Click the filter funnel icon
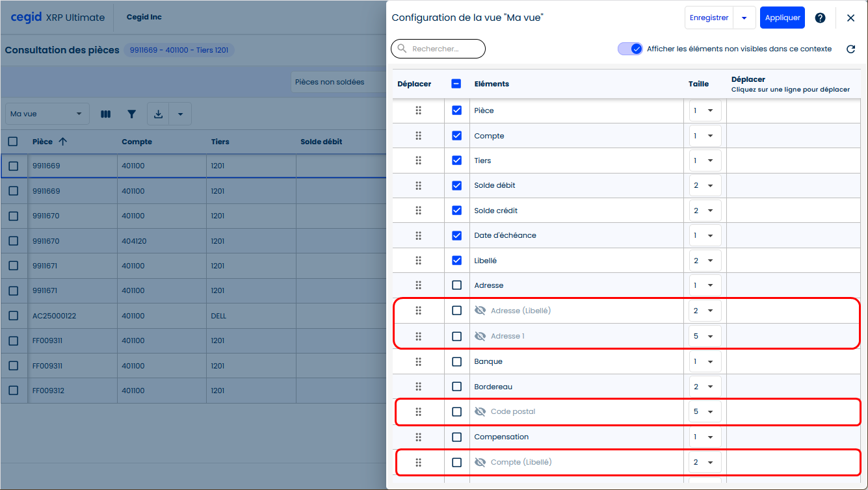 [132, 114]
